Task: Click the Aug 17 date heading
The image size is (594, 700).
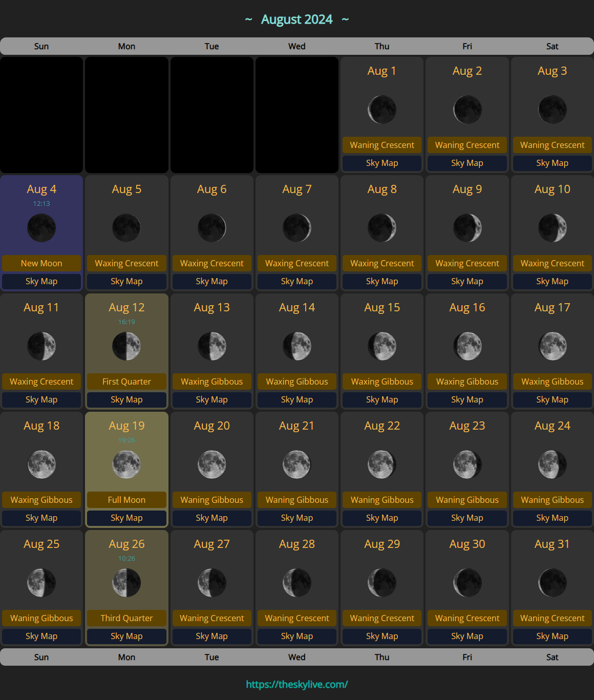Action: coord(552,307)
